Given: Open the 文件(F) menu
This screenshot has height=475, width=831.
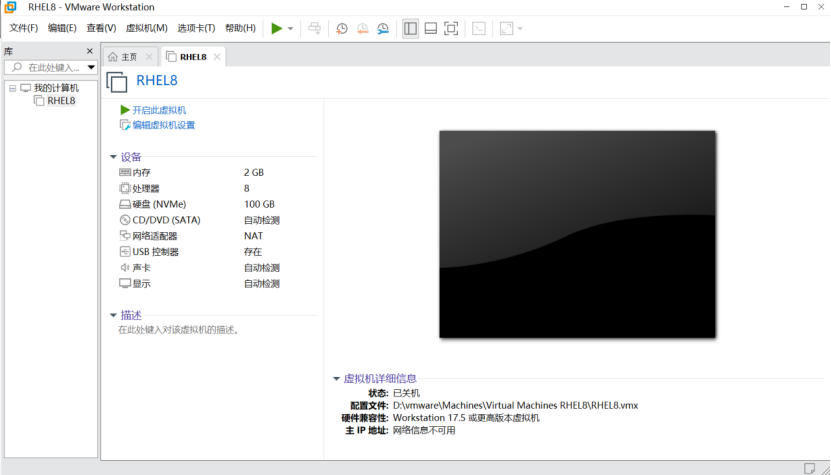Looking at the screenshot, I should click(24, 28).
